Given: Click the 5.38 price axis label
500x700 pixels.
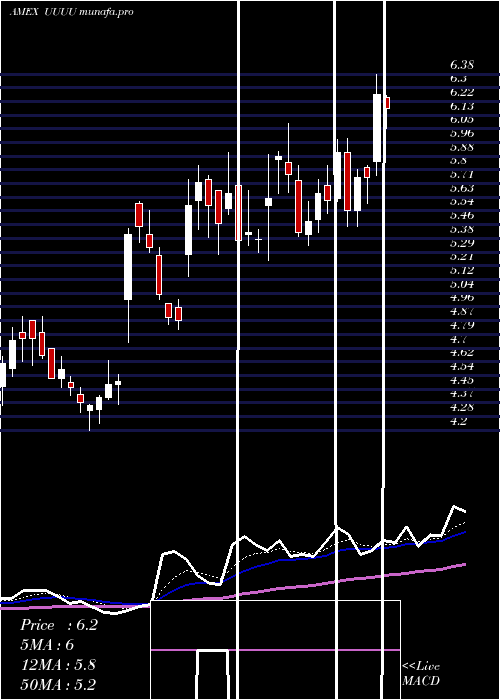Looking at the screenshot, I should click(462, 229).
